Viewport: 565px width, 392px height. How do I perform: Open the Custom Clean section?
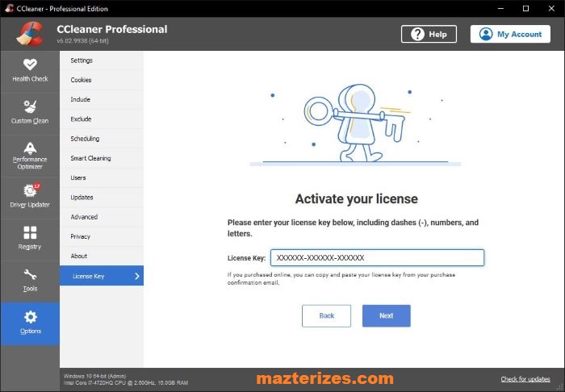pyautogui.click(x=30, y=113)
